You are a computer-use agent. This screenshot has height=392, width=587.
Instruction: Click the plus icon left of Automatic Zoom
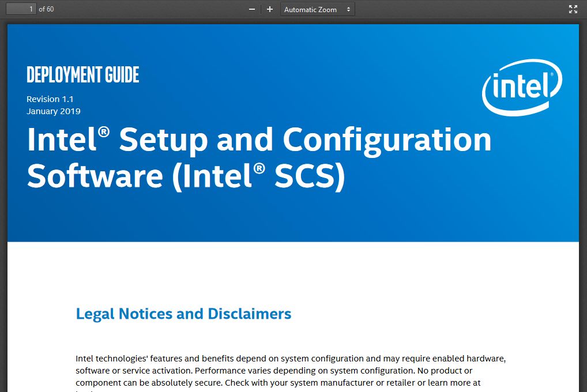pos(269,9)
